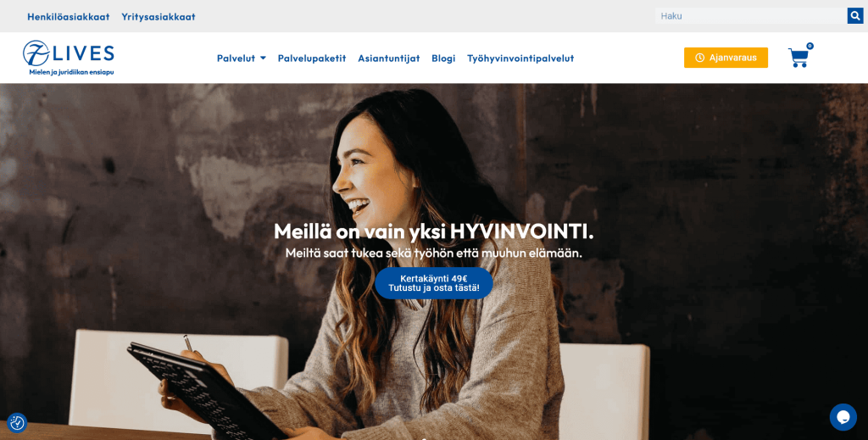Click the hero subtitle about tukea työhön
This screenshot has height=440, width=868.
coord(433,253)
